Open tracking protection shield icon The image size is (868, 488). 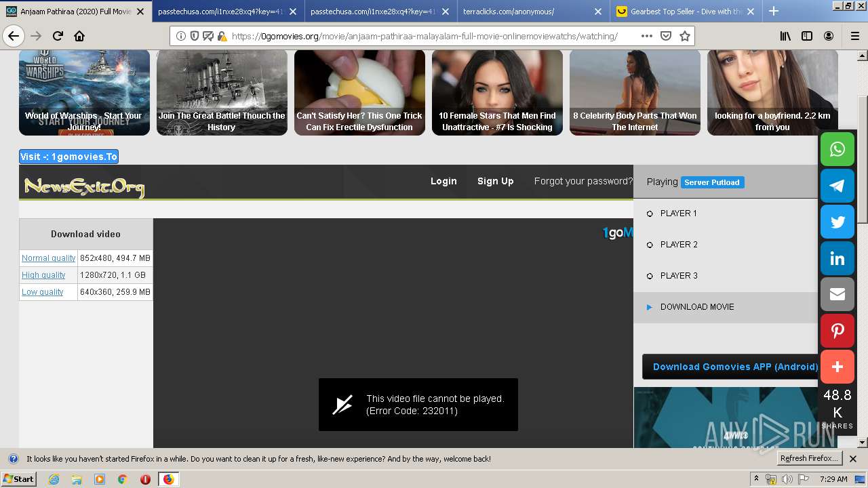[x=195, y=36]
